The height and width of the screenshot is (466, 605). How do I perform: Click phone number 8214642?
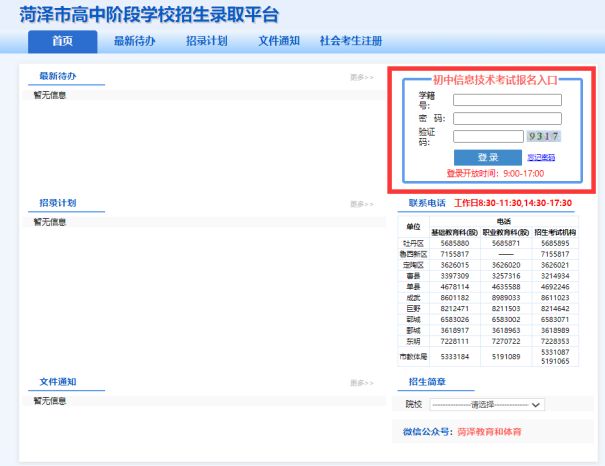click(555, 309)
